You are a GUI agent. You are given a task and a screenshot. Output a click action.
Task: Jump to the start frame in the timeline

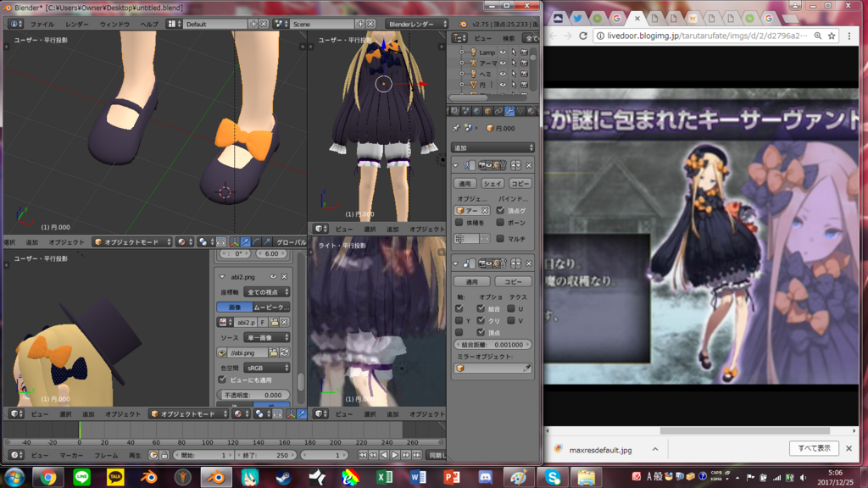click(363, 455)
